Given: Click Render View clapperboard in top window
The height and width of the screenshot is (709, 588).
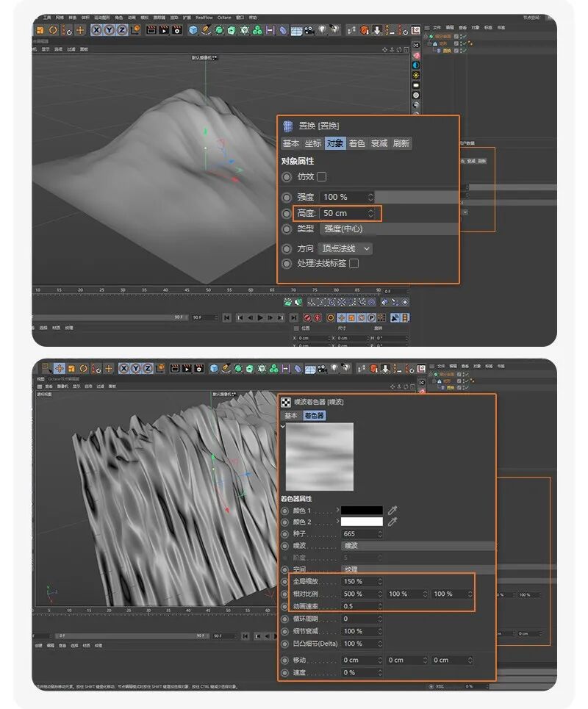Looking at the screenshot, I should (x=151, y=30).
